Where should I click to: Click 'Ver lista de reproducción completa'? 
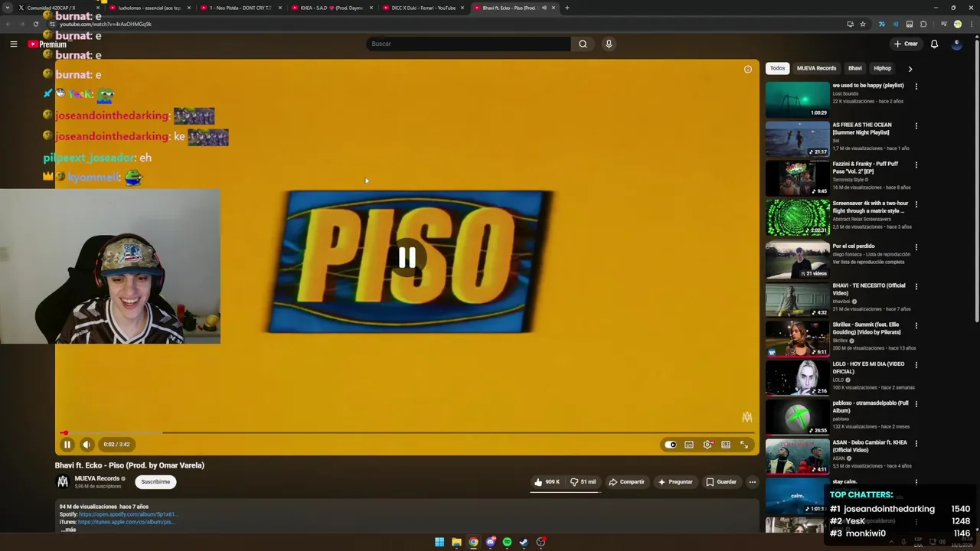point(868,262)
